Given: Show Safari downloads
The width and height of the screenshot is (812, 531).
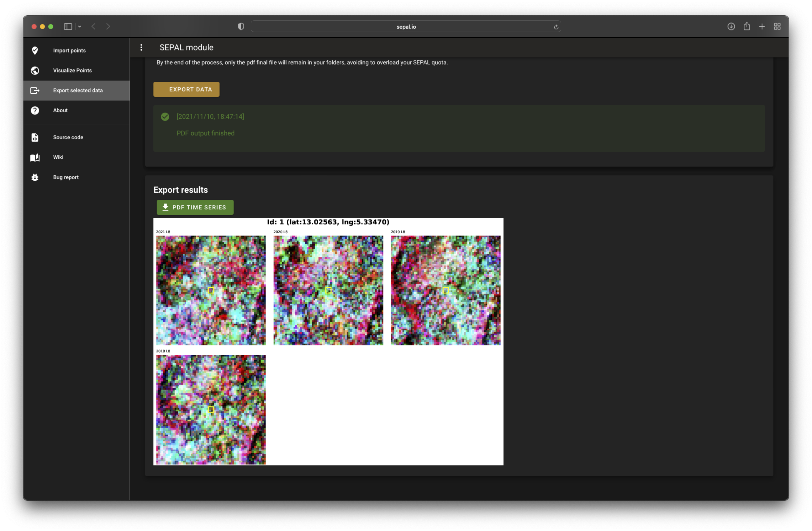Looking at the screenshot, I should point(731,27).
